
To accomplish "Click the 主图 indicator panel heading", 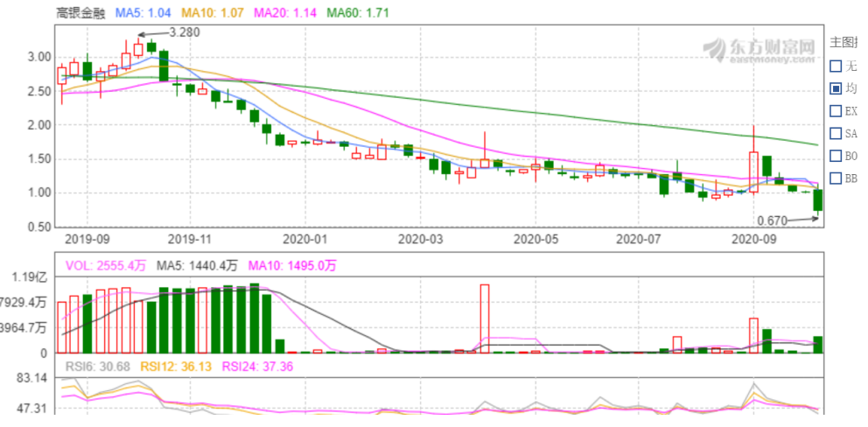I will click(843, 42).
